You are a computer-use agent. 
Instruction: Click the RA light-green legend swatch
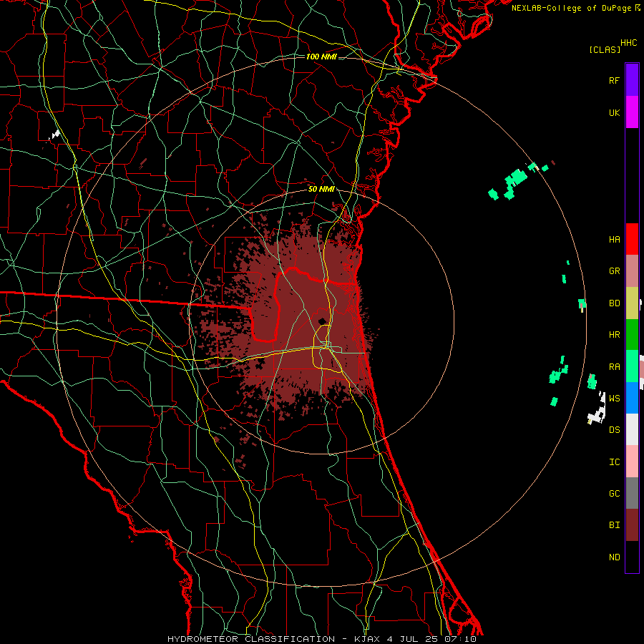click(632, 366)
